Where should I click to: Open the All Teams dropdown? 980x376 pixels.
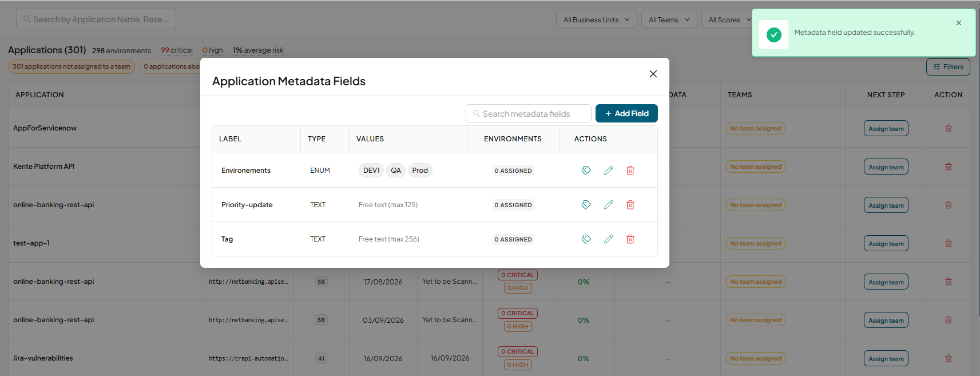(x=669, y=19)
